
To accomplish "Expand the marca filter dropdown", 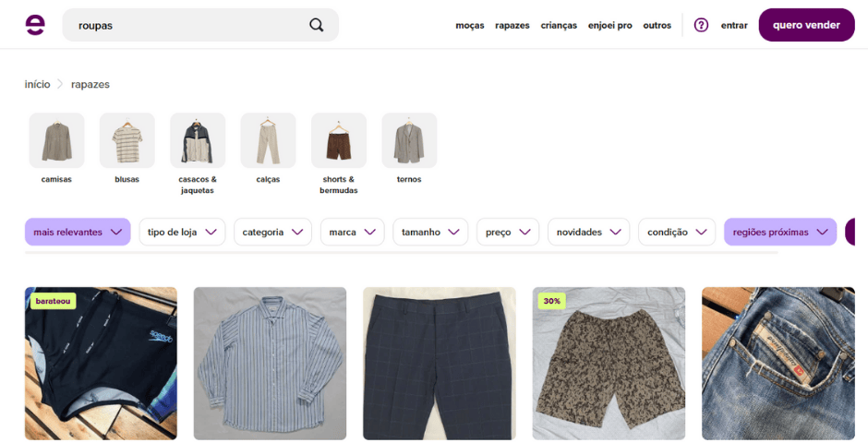I will pyautogui.click(x=353, y=232).
